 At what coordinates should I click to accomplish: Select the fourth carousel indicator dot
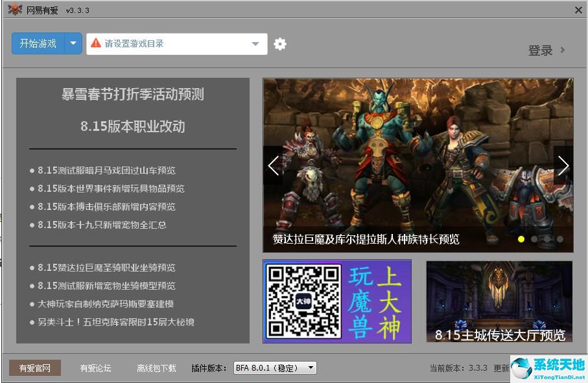pos(560,239)
